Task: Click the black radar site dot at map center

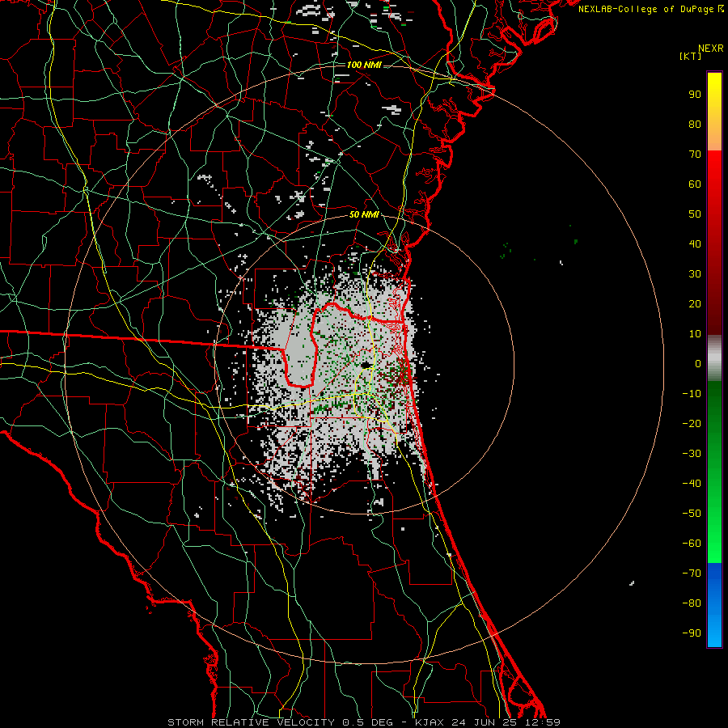Action: coord(366,366)
